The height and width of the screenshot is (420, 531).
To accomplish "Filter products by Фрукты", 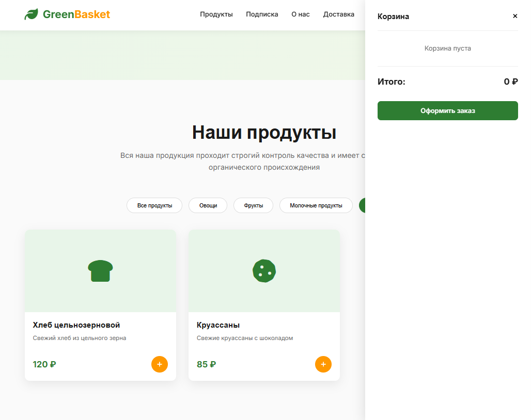I will pos(253,205).
